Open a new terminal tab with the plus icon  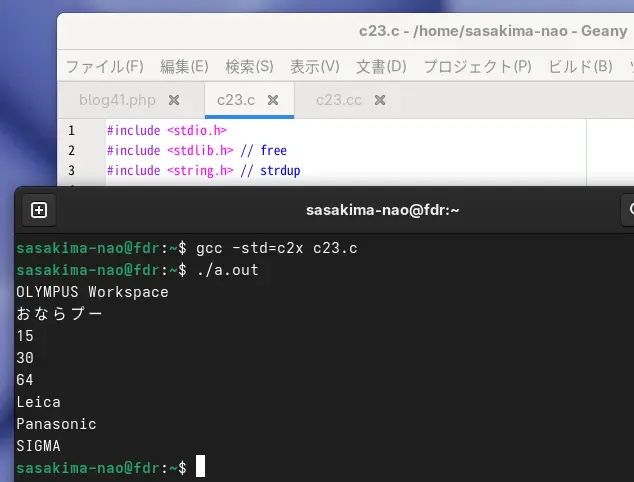39,210
